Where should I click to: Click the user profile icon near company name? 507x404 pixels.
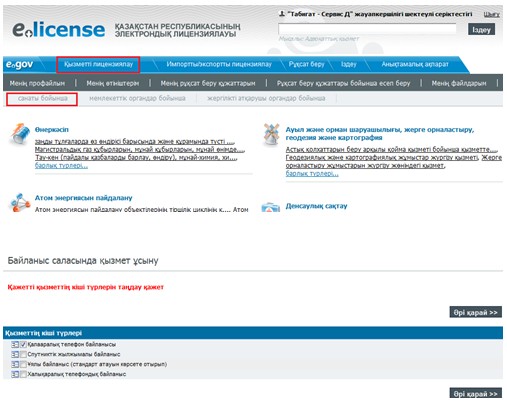click(282, 14)
